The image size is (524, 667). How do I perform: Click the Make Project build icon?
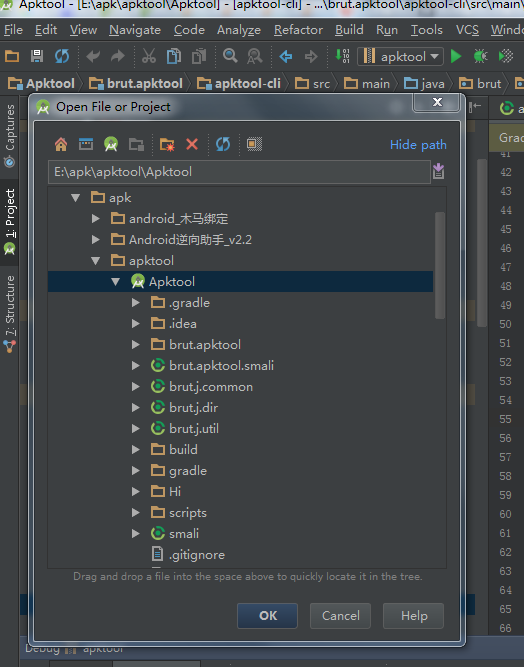(342, 56)
